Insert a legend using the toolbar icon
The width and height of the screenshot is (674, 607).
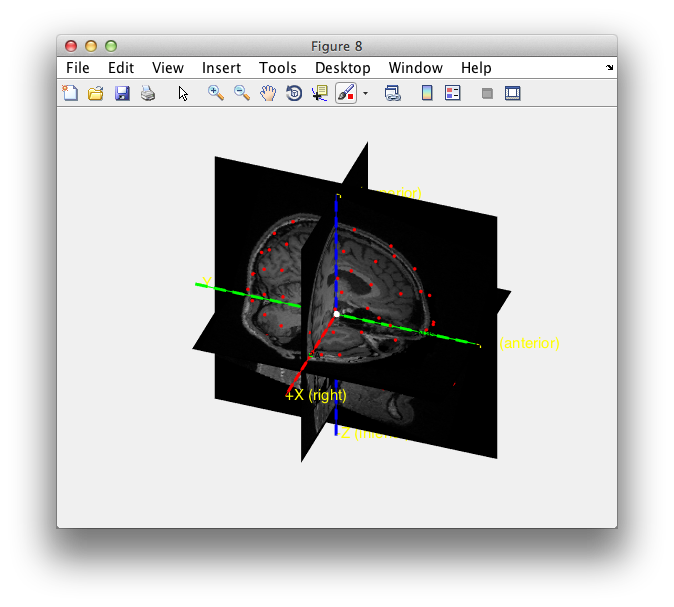coord(453,93)
